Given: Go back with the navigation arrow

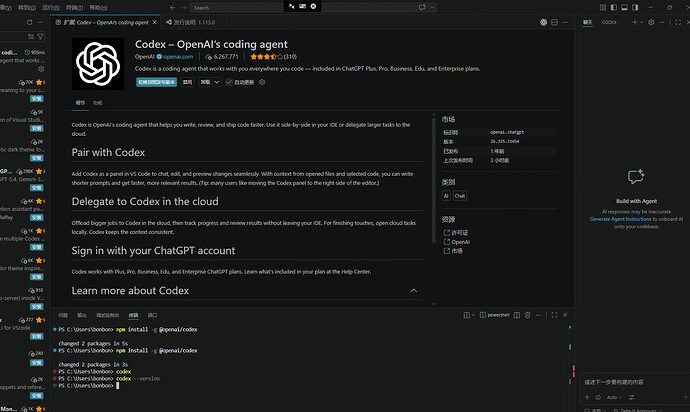Looking at the screenshot, I should click(172, 7).
